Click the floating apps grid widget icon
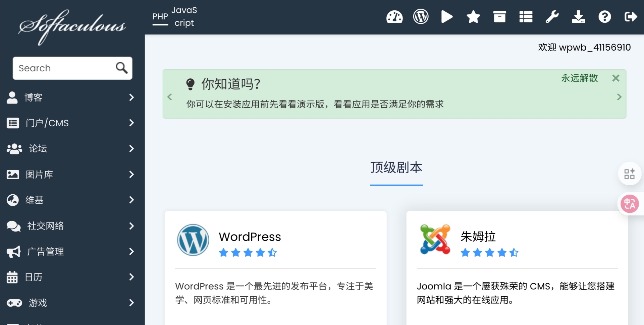 630,174
